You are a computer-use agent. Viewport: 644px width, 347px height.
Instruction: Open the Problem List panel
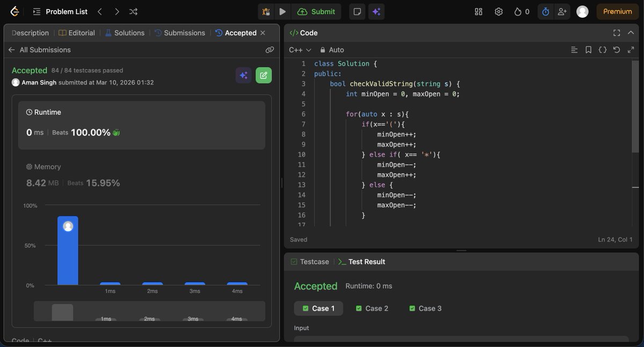(x=60, y=11)
